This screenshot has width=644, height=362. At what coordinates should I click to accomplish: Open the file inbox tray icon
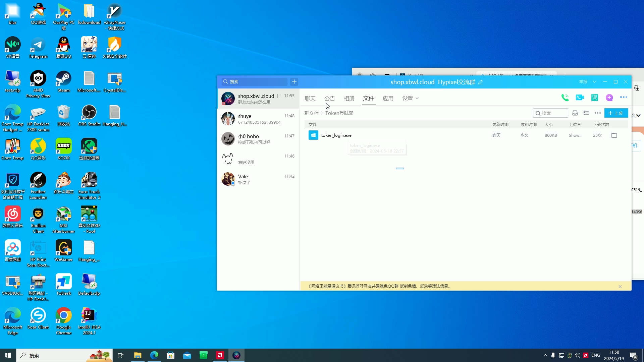point(575,113)
